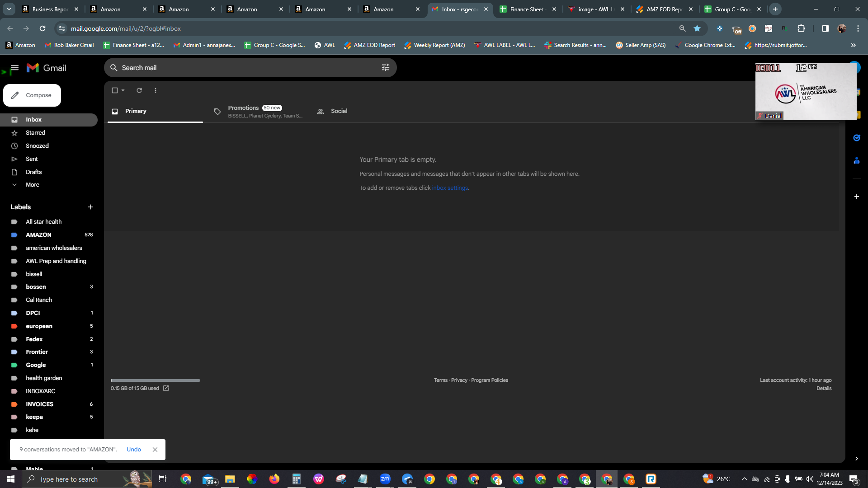This screenshot has width=868, height=488.
Task: Open File Explorer from the taskbar
Action: pyautogui.click(x=230, y=479)
